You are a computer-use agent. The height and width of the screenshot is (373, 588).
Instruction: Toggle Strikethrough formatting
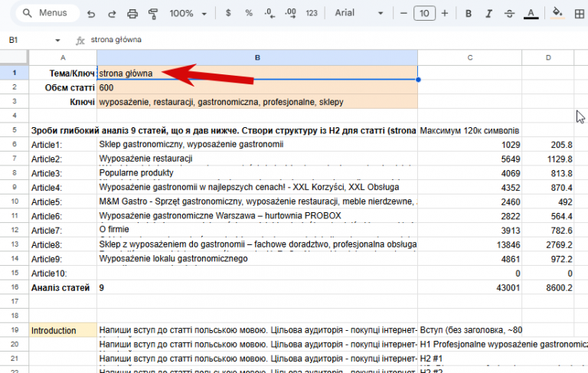click(509, 14)
